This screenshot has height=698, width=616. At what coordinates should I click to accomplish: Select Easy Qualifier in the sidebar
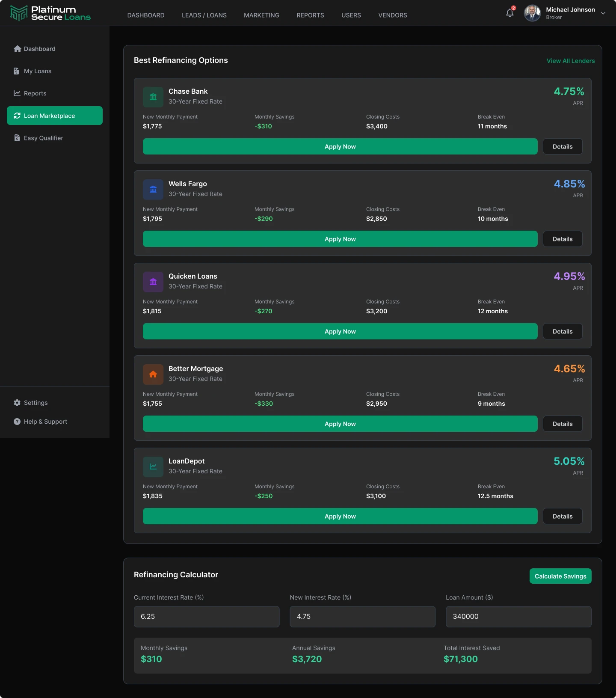(55, 138)
